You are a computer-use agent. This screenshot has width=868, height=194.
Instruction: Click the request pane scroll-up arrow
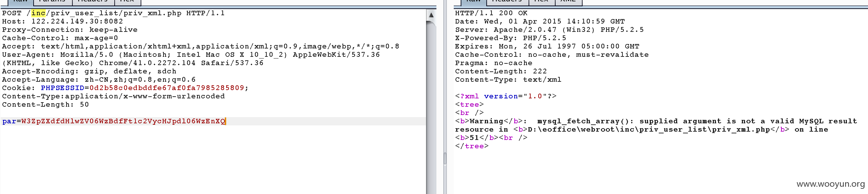click(431, 15)
